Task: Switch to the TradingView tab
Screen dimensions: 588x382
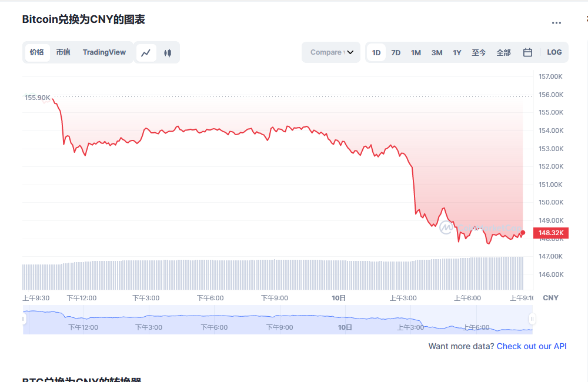Action: click(104, 52)
